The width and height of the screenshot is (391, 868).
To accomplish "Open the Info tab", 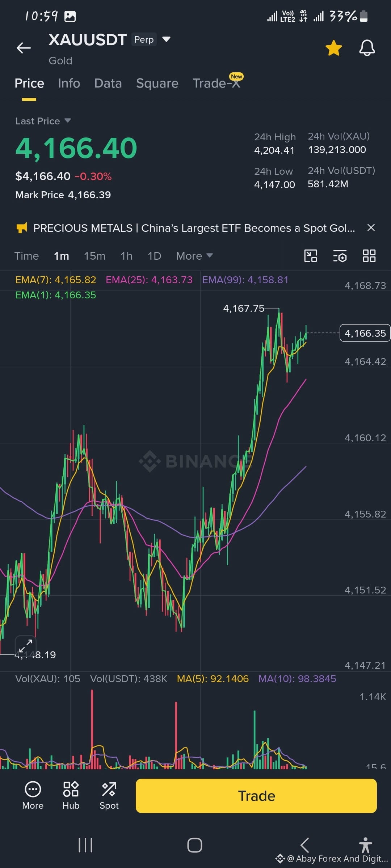I will 69,83.
